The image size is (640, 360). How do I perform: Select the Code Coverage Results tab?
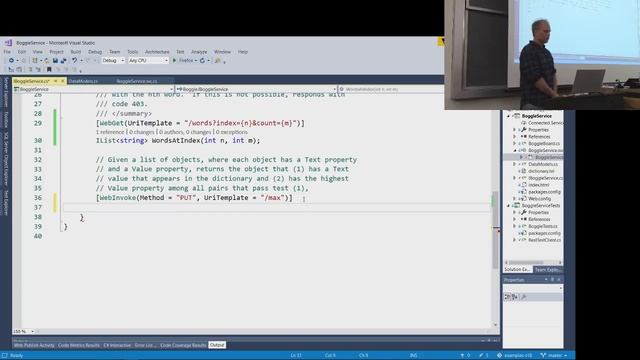[183, 345]
